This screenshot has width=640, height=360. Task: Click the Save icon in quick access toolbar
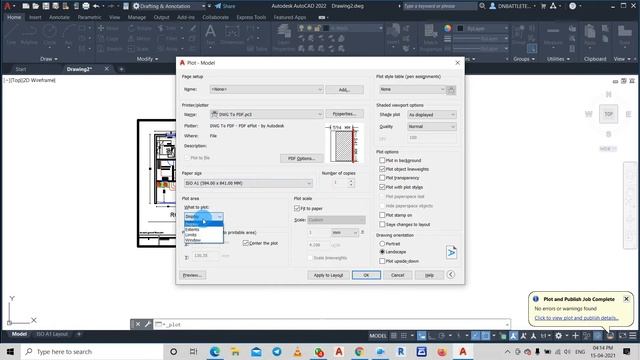point(46,6)
